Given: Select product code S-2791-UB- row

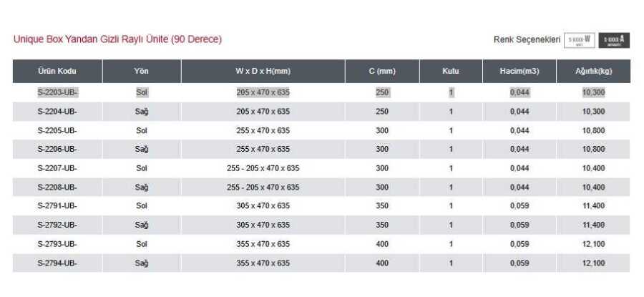Looking at the screenshot, I should [x=321, y=206].
